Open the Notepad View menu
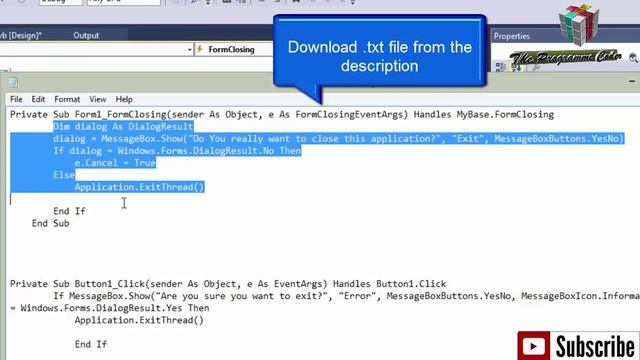The image size is (640, 360). pyautogui.click(x=98, y=99)
